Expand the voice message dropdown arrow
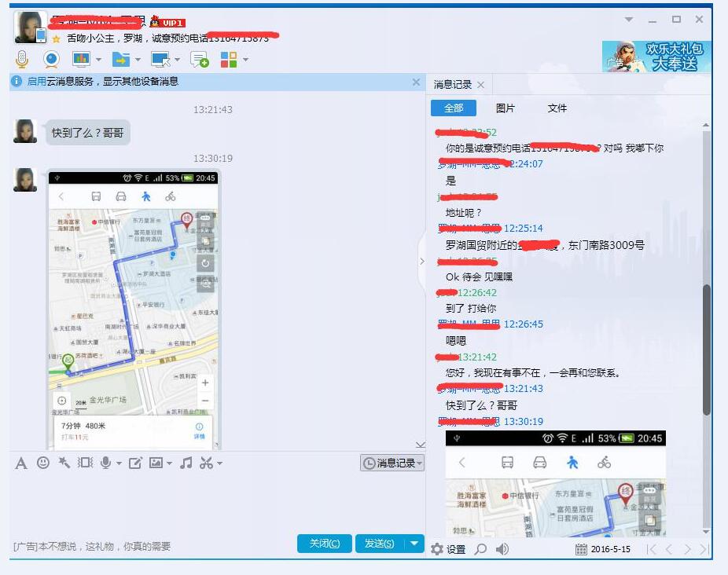 119,463
